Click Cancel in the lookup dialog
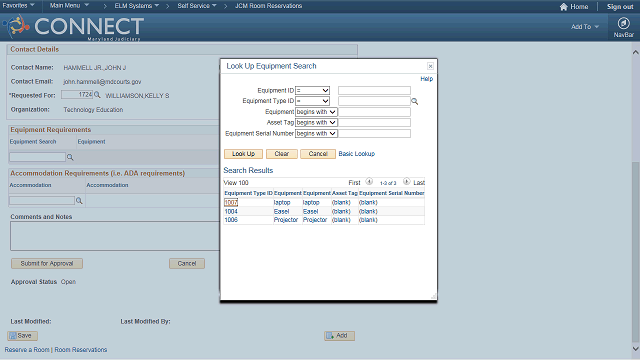 pyautogui.click(x=318, y=154)
